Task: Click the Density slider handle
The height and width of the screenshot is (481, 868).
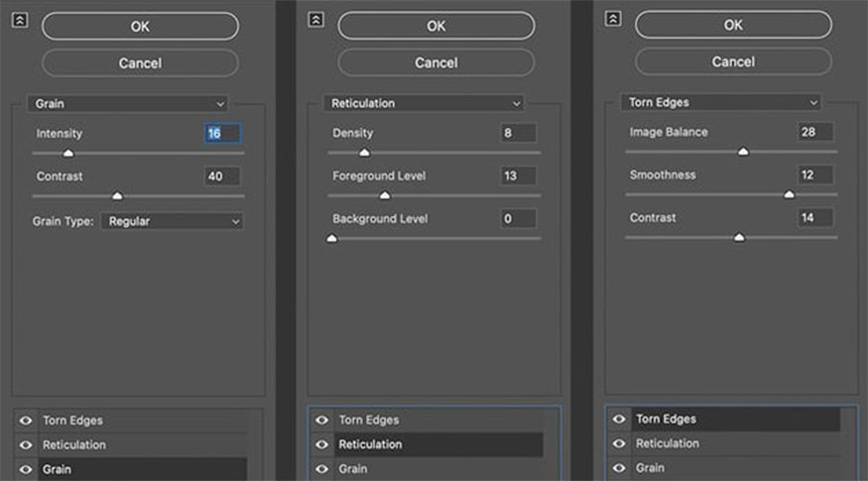Action: (x=364, y=152)
